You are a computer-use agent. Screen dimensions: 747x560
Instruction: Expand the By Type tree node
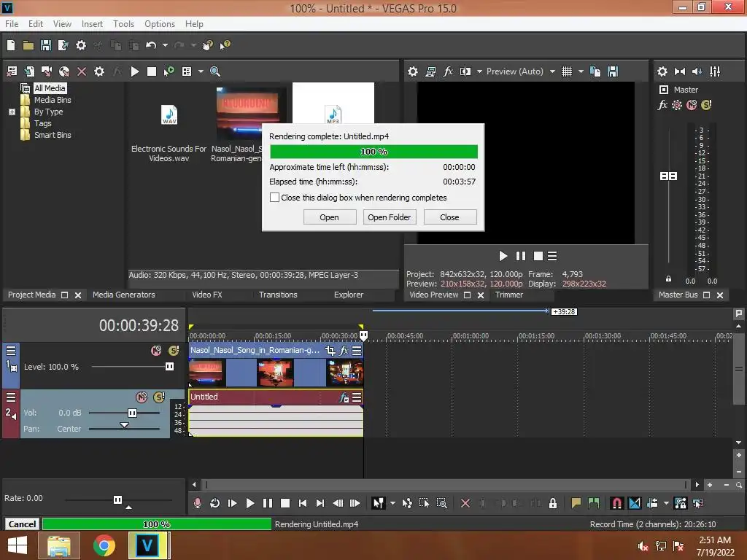coord(12,112)
